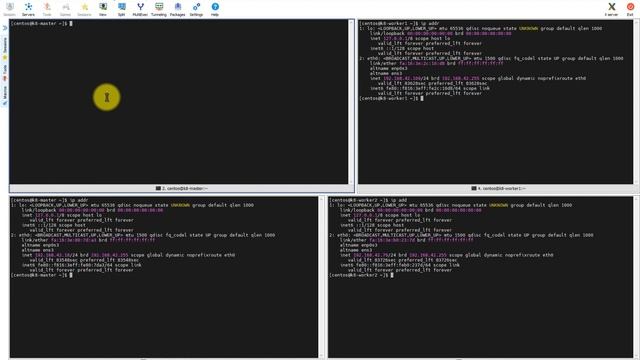
Task: Expand the collapsed sidebar using top arrows
Action: click(x=5, y=28)
